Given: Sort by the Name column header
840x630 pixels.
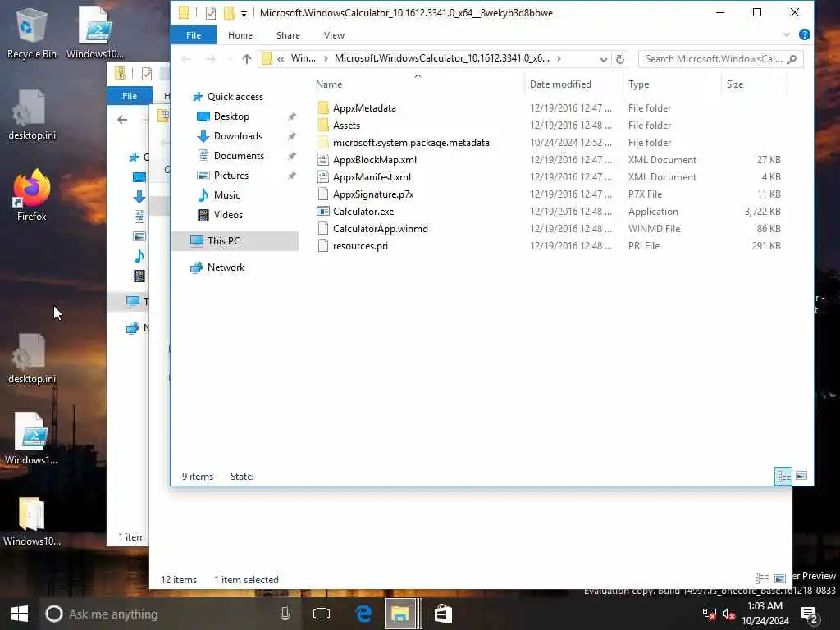Looking at the screenshot, I should coord(329,84).
